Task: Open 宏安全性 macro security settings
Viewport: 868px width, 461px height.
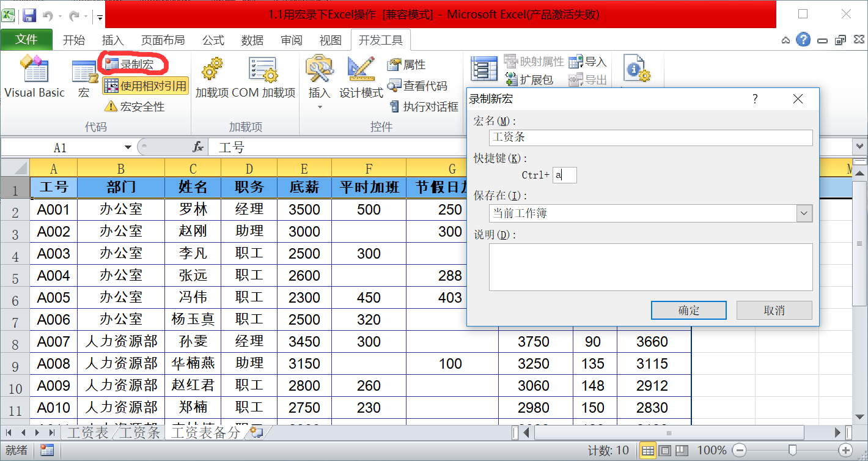Action: 134,106
